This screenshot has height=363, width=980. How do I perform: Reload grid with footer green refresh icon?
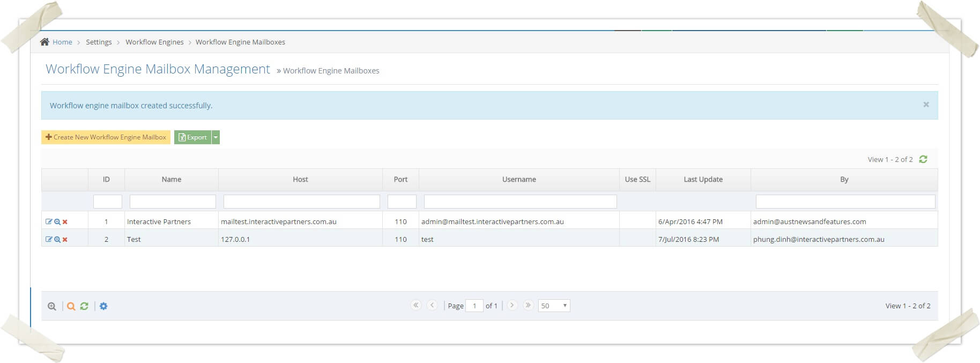pyautogui.click(x=84, y=306)
